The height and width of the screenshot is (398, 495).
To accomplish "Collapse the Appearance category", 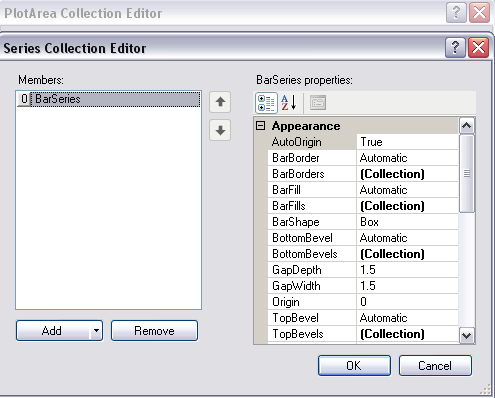I will (x=261, y=126).
